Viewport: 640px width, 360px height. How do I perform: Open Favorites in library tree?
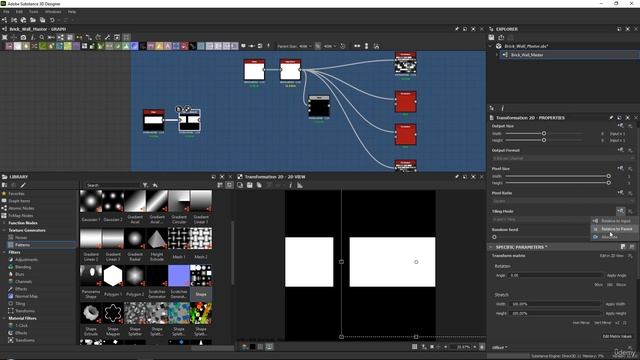(x=16, y=193)
